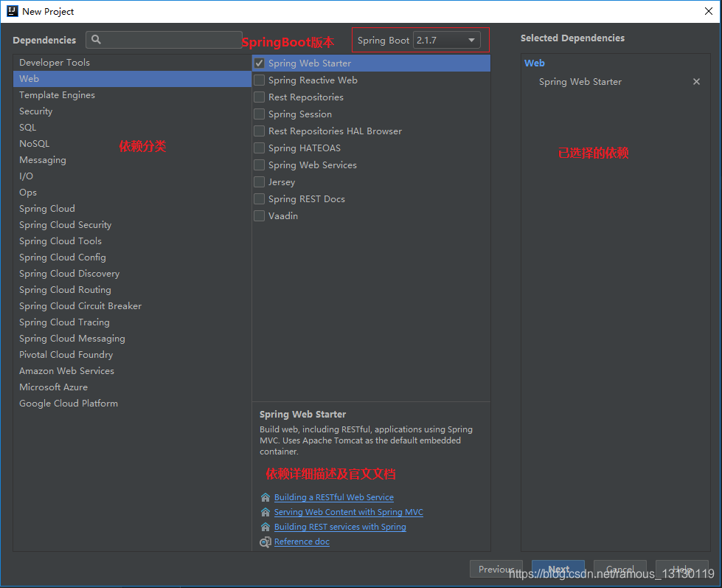
Task: Check the Spring Session dependency
Action: click(260, 114)
